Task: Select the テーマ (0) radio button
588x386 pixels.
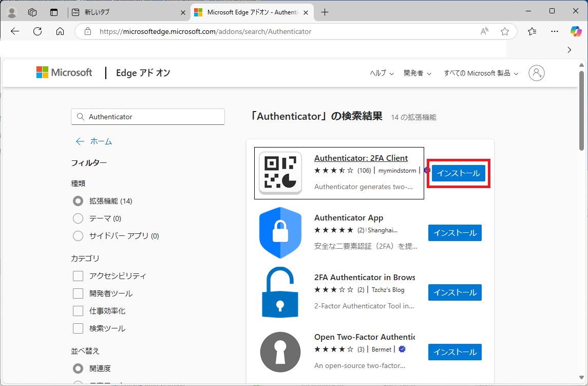Action: pos(78,218)
